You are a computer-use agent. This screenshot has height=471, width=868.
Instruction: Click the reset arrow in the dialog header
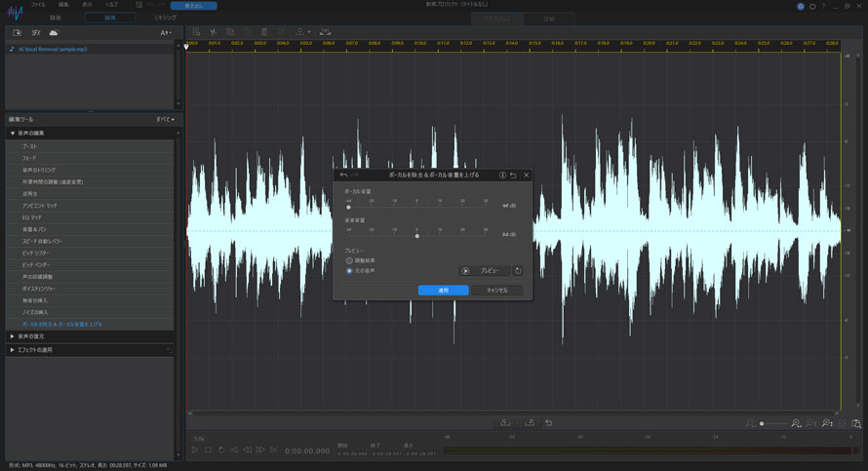pyautogui.click(x=514, y=175)
